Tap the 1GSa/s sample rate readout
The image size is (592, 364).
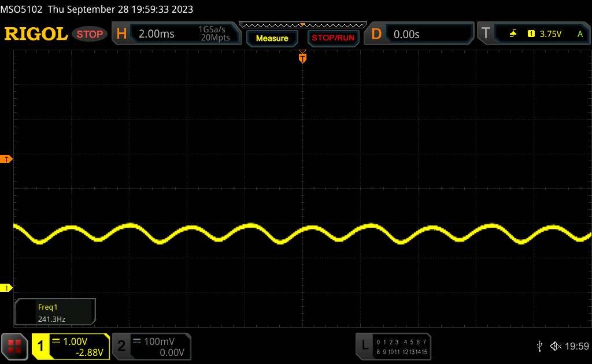212,29
